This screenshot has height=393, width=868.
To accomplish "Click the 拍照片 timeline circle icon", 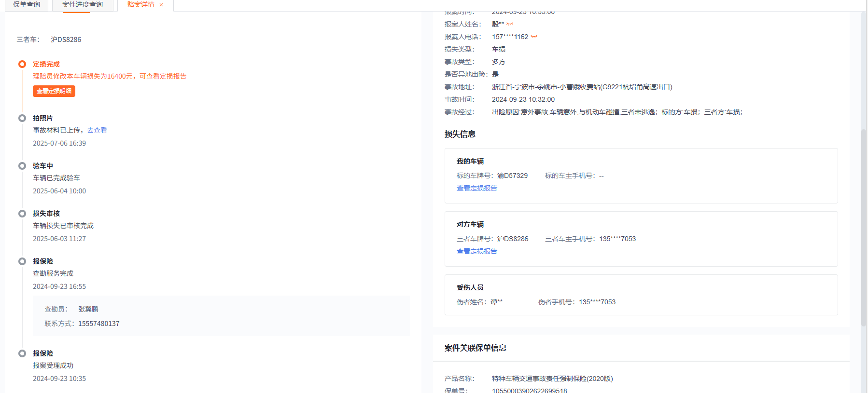I will pyautogui.click(x=22, y=118).
